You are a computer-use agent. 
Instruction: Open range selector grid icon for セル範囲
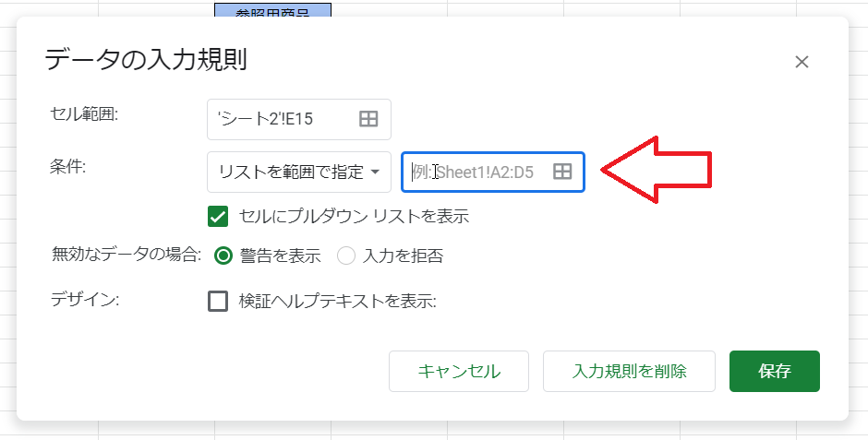368,119
